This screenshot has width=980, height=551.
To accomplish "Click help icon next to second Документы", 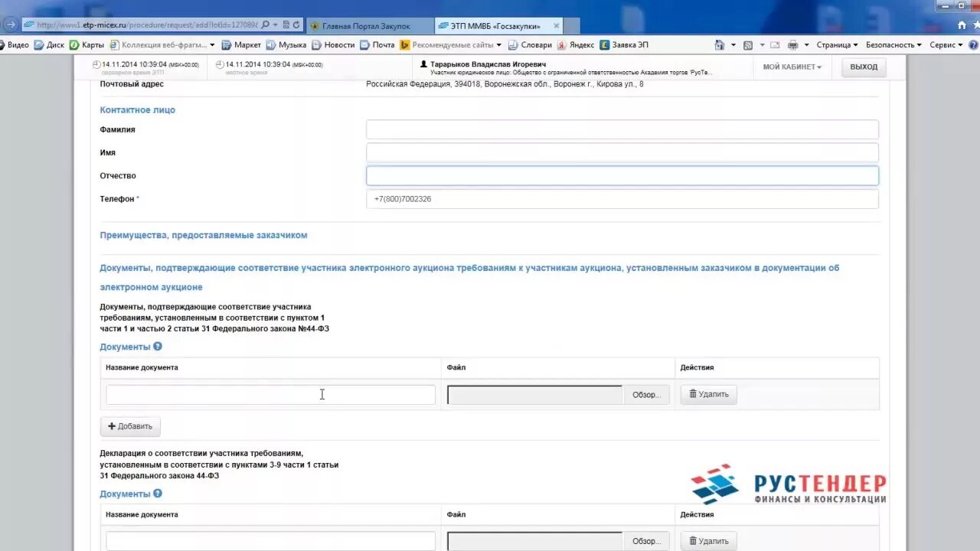I will point(158,494).
